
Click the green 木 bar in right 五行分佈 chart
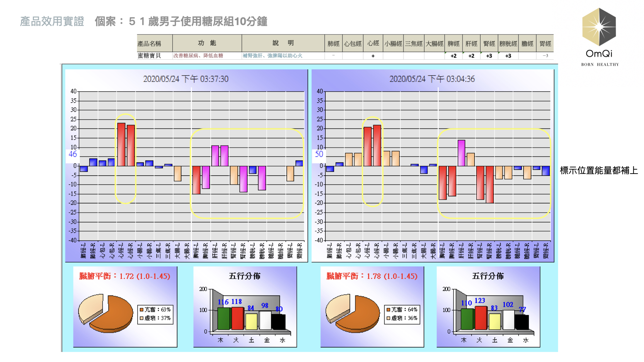[x=467, y=319]
